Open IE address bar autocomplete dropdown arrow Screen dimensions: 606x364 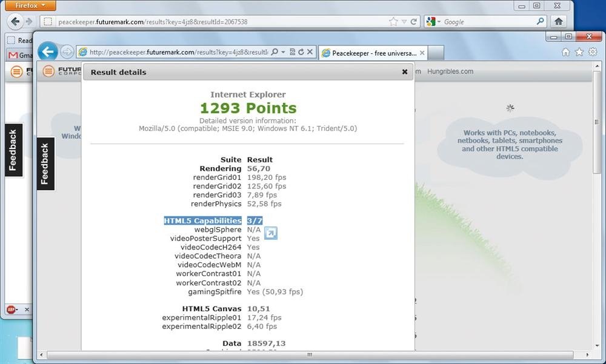click(x=283, y=51)
